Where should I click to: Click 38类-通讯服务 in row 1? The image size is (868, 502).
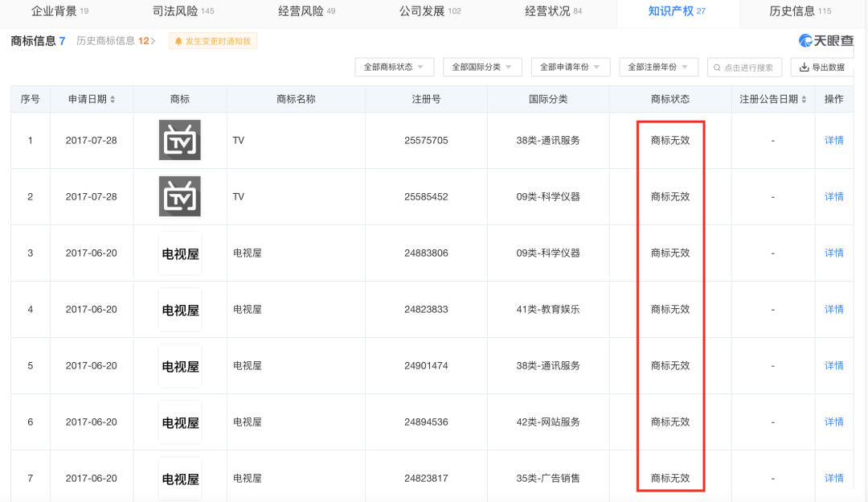point(548,140)
